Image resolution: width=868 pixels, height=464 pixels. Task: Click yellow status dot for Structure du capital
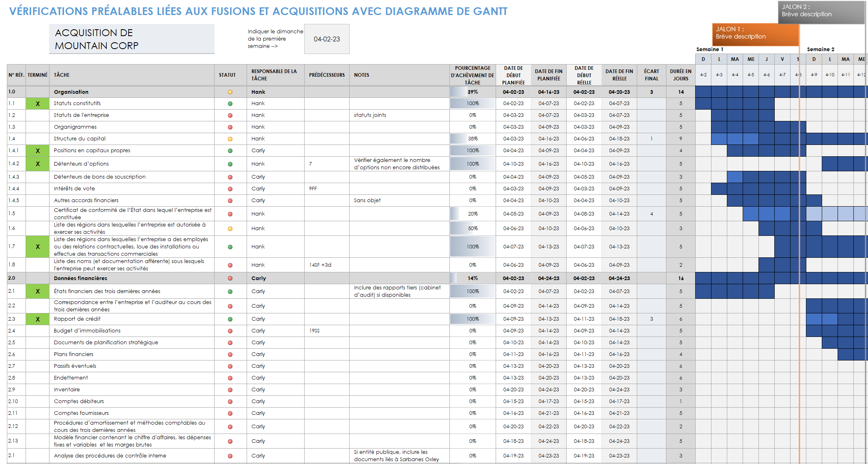tap(230, 139)
